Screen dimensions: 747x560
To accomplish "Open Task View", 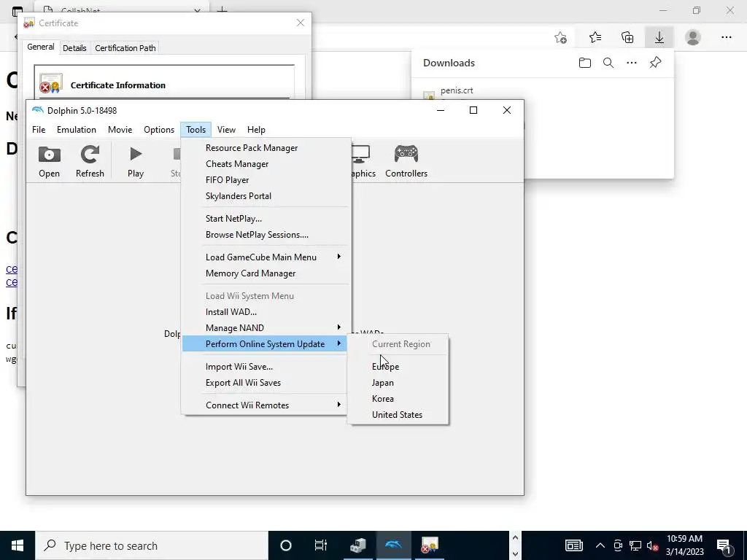I will (321, 545).
